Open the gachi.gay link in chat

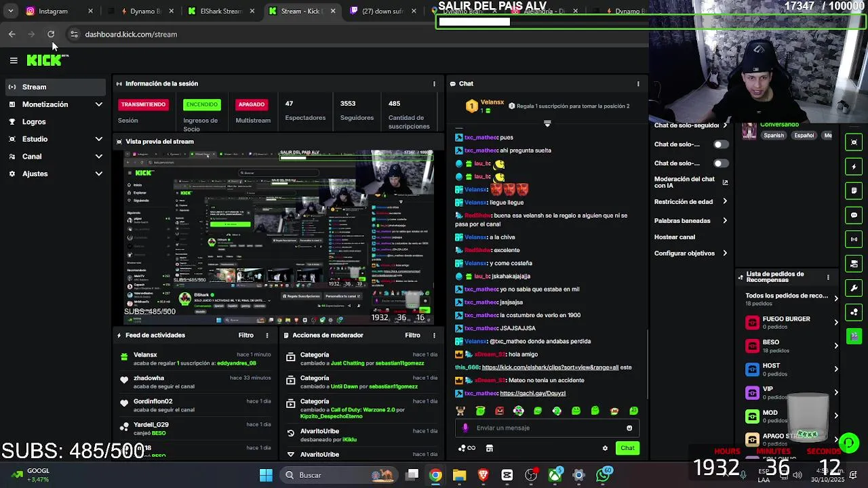(532, 394)
